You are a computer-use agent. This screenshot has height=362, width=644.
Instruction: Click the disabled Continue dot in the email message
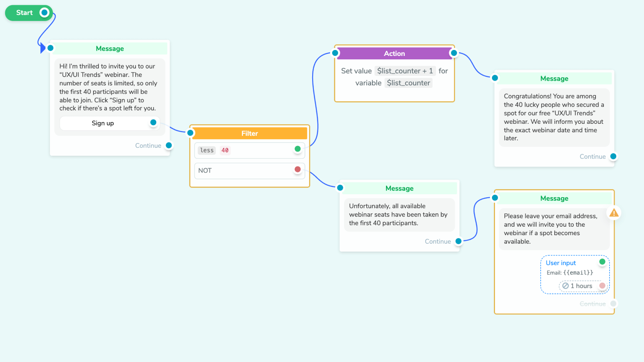[x=613, y=304]
